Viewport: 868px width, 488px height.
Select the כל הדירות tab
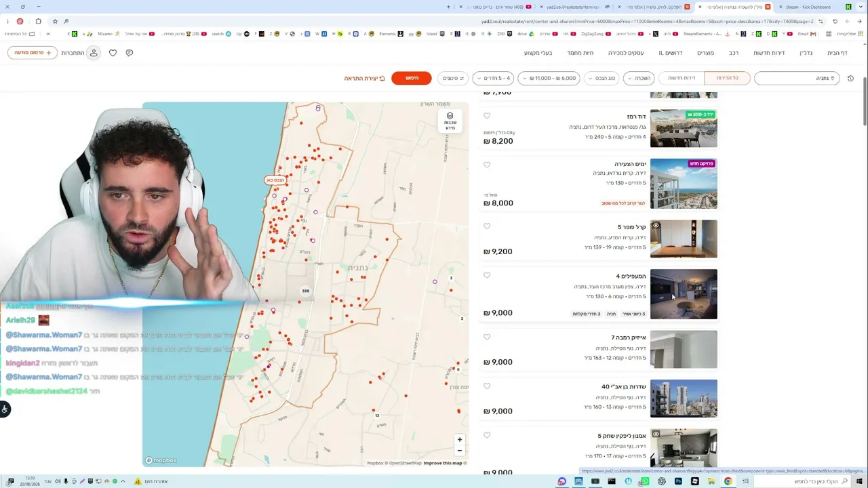coord(727,79)
